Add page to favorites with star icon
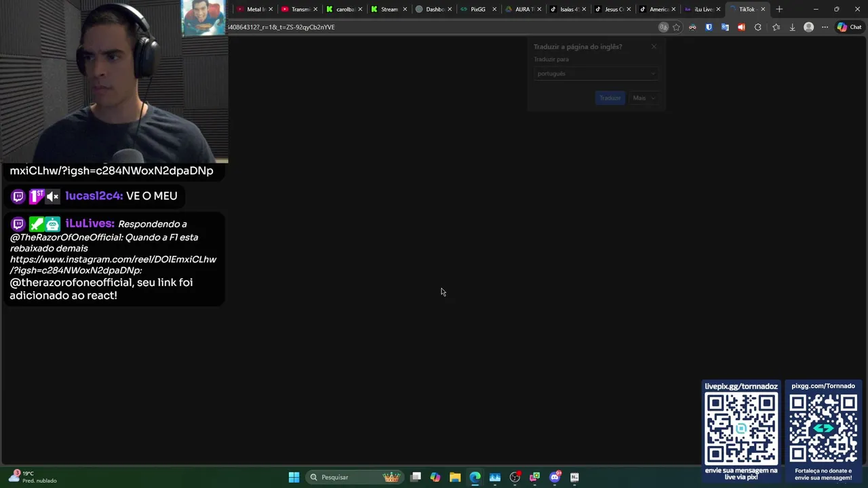The height and width of the screenshot is (488, 868). pyautogui.click(x=676, y=27)
